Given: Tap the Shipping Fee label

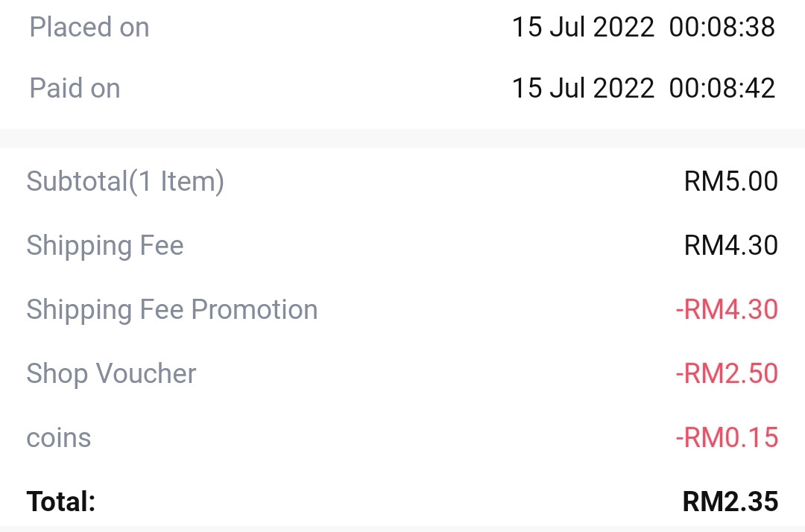Looking at the screenshot, I should (x=105, y=246).
